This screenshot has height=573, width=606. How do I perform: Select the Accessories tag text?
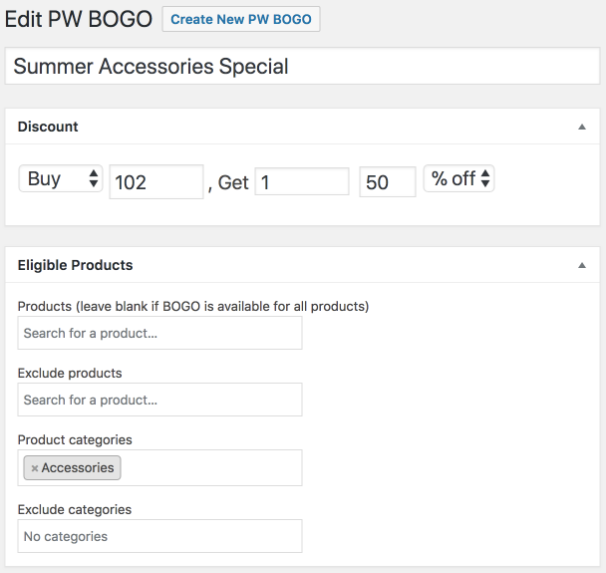(x=77, y=468)
